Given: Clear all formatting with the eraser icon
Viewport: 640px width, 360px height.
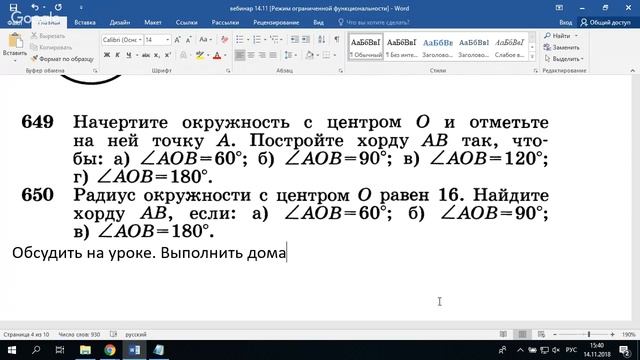Looking at the screenshot, I should click(x=224, y=40).
